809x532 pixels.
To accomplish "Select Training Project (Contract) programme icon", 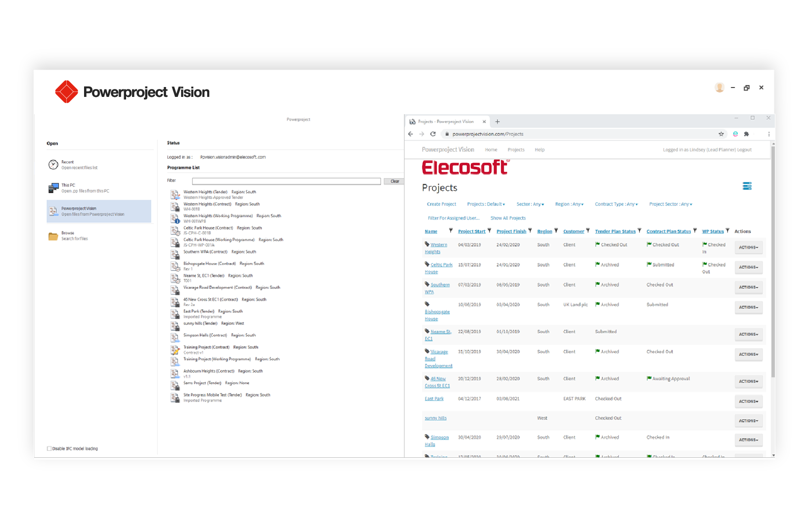I will (x=175, y=350).
